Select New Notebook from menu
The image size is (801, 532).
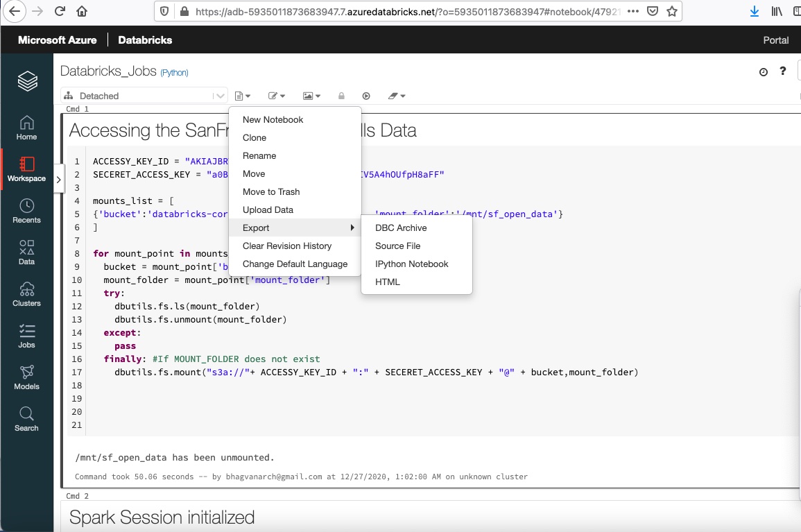[295, 119]
